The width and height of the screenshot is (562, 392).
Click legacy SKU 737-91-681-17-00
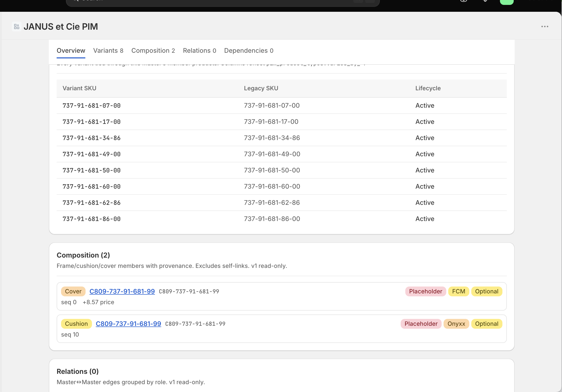271,122
